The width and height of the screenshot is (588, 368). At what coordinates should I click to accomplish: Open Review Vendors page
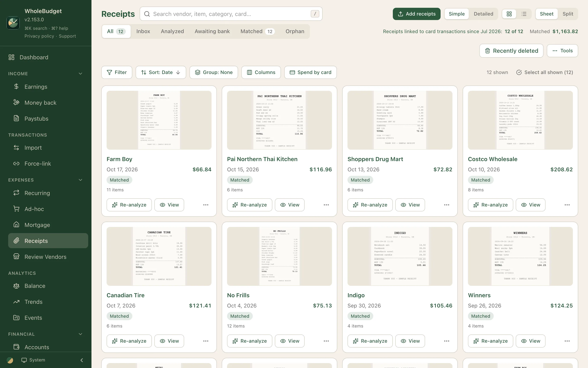pyautogui.click(x=48, y=257)
